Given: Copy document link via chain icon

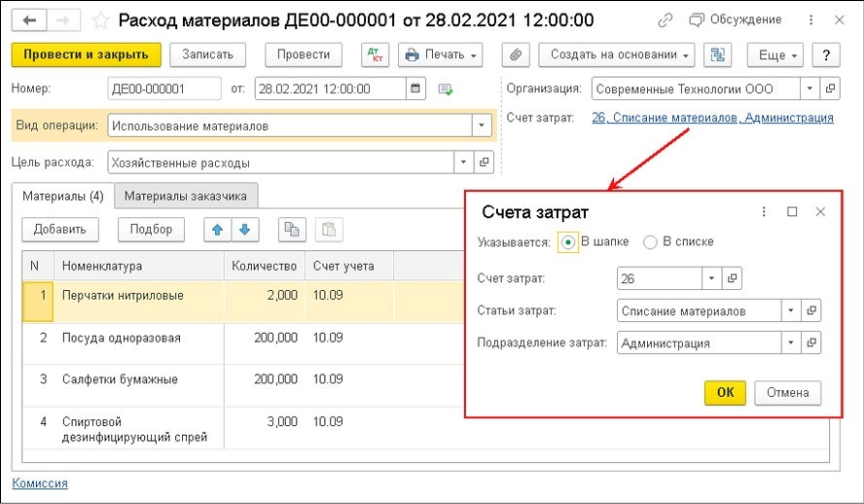Looking at the screenshot, I should point(666,19).
